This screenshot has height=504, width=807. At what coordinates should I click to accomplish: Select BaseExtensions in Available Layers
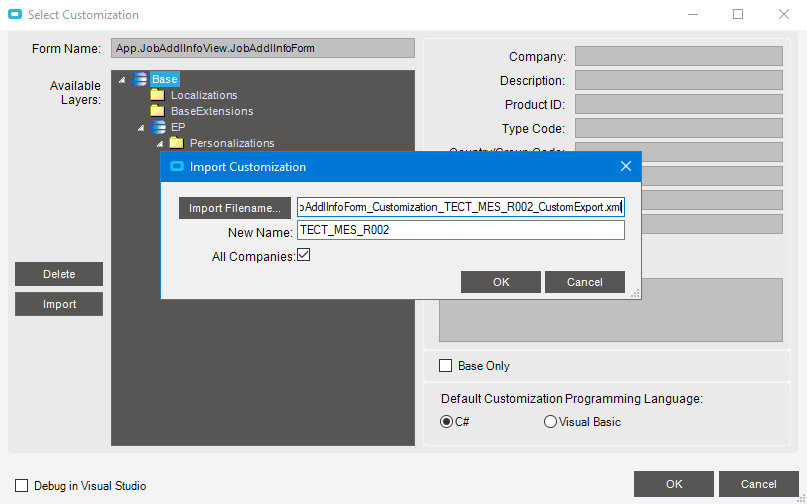pyautogui.click(x=212, y=111)
